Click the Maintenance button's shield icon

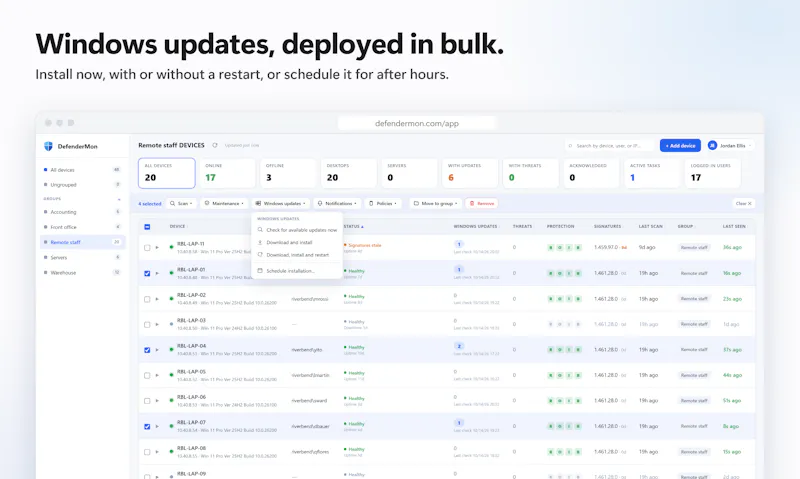(207, 203)
